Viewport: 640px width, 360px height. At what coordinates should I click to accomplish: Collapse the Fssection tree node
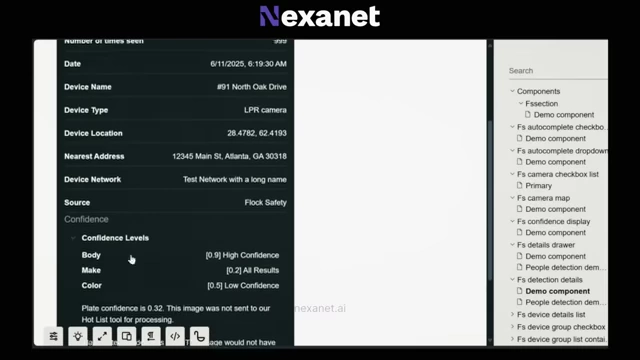[x=521, y=103]
